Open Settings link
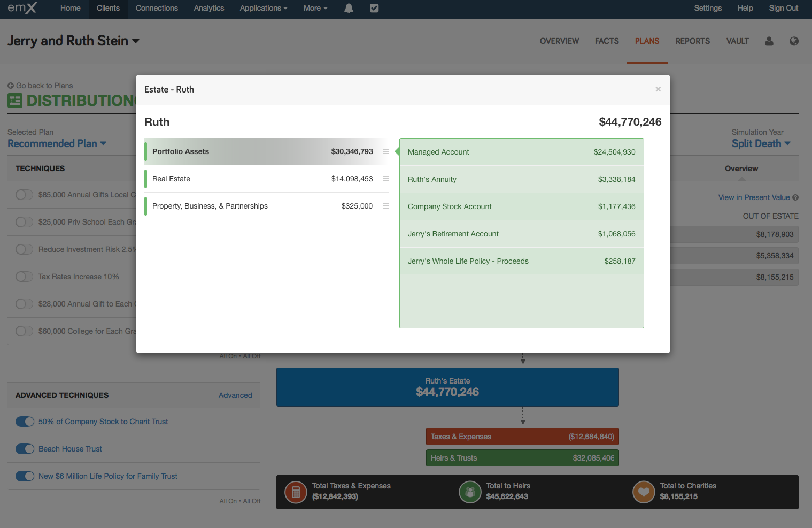Screen dimensions: 812x528 (x=708, y=8)
